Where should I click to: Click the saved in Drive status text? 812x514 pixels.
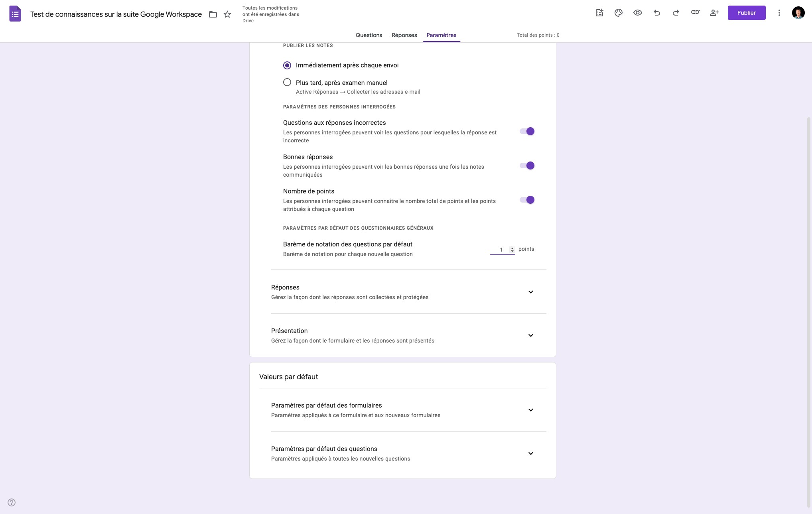tap(271, 14)
